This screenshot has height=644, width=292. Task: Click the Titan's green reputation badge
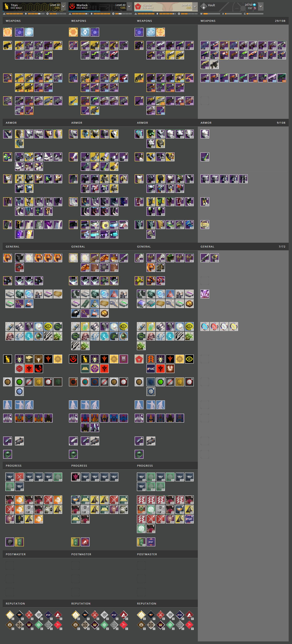pos(39,625)
